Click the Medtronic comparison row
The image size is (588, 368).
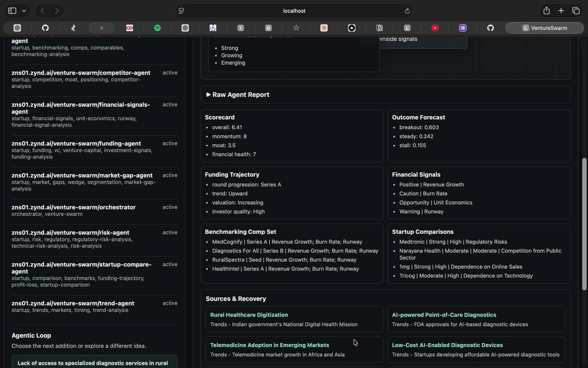click(x=453, y=242)
